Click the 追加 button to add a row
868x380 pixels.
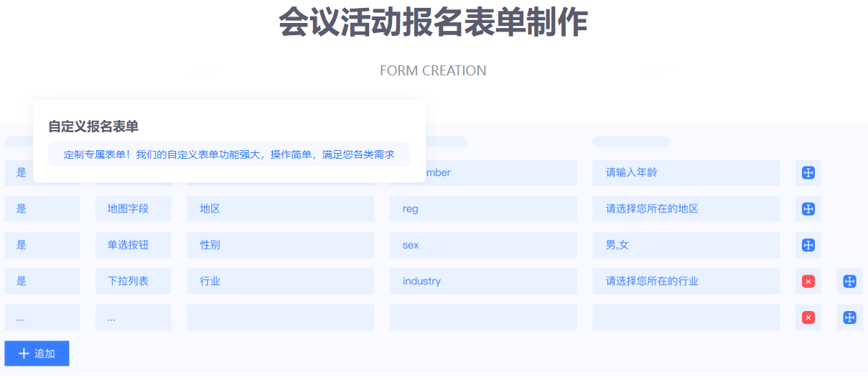point(37,353)
